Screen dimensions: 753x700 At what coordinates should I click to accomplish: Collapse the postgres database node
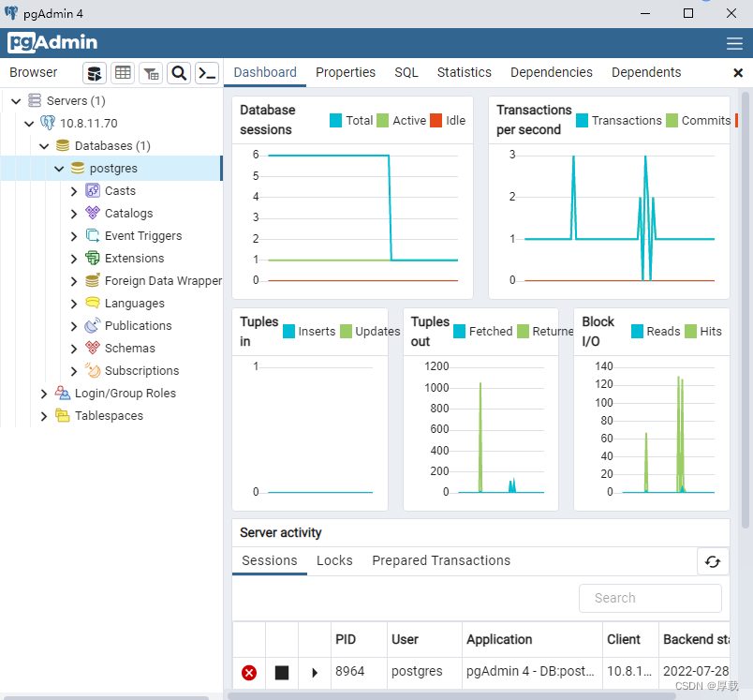coord(59,169)
